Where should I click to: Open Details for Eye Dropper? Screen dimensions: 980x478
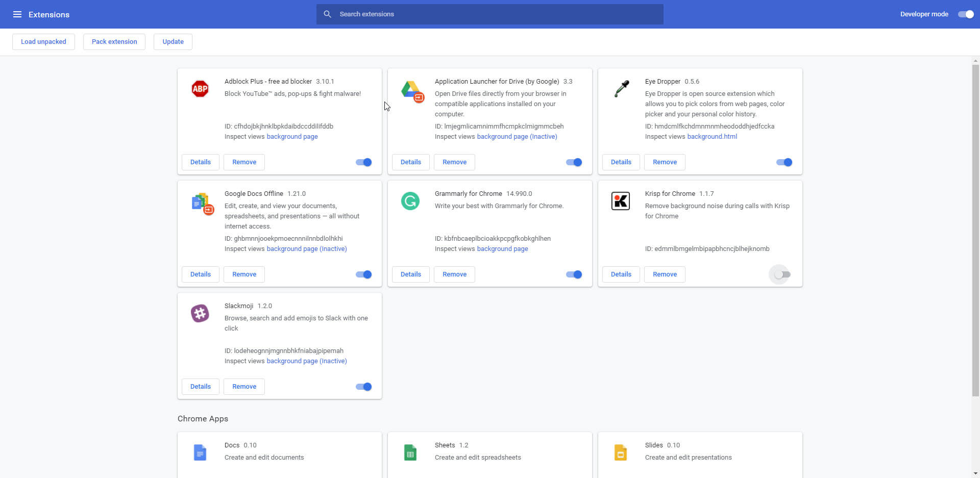(621, 162)
